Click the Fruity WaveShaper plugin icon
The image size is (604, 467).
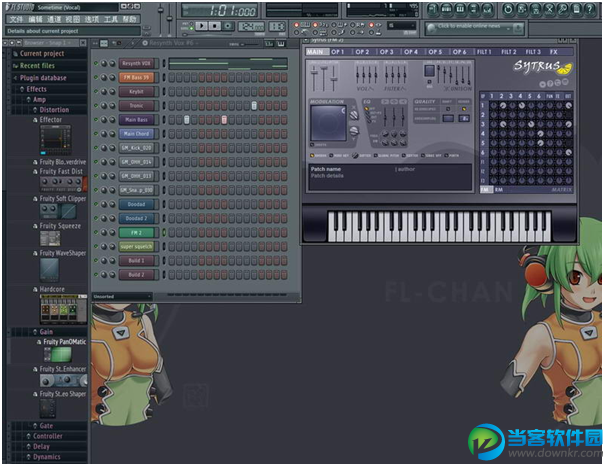click(x=49, y=270)
